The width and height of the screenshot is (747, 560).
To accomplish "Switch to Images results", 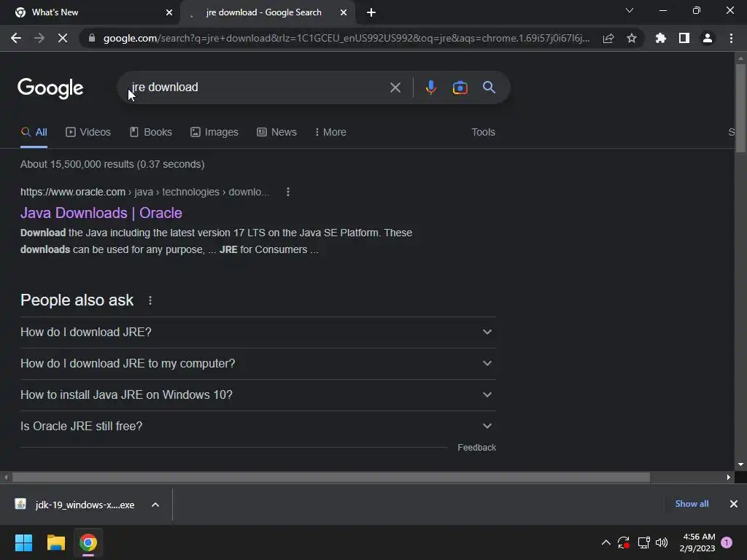I will [x=214, y=133].
